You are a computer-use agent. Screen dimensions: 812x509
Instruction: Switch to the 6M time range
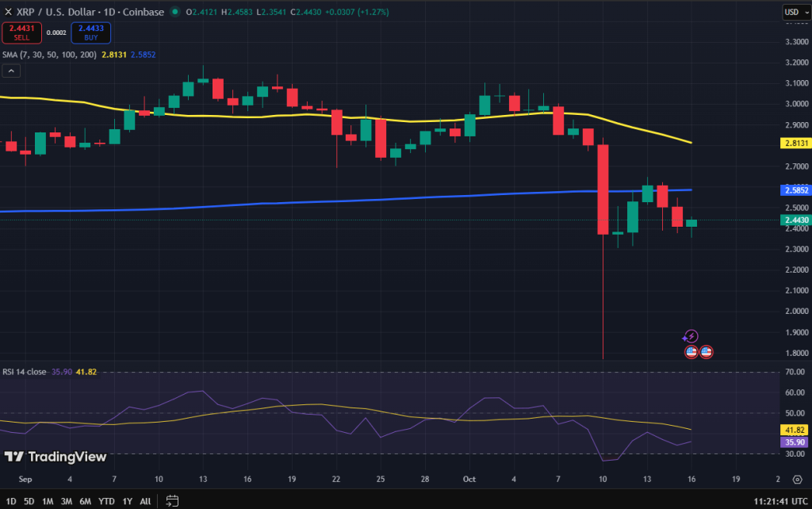point(85,501)
